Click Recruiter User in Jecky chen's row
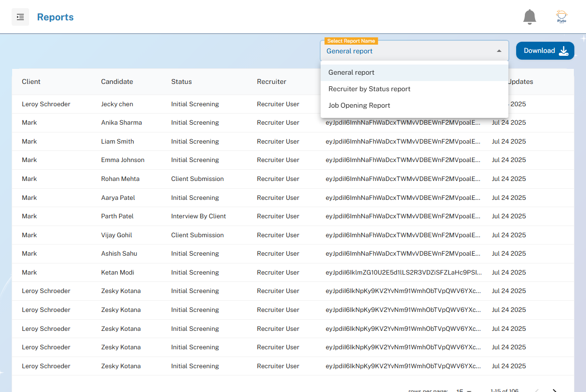Viewport: 586px width, 392px height. (278, 104)
